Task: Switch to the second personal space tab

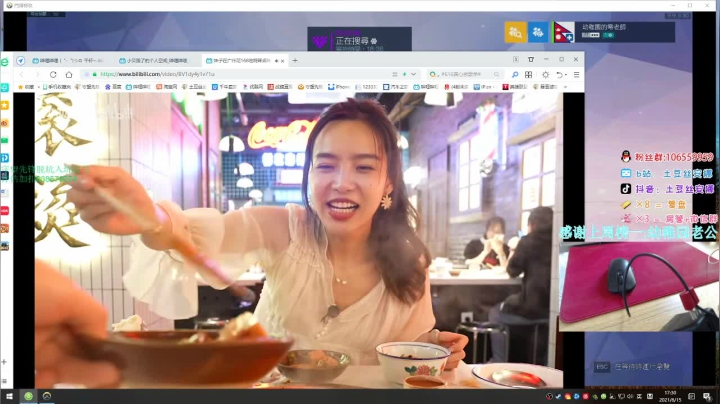Action: (156, 61)
